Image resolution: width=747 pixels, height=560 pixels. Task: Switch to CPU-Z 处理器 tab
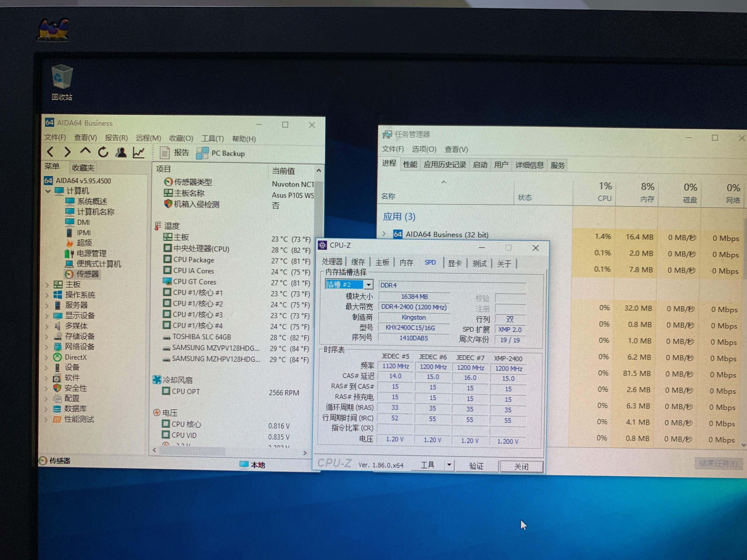pos(332,262)
